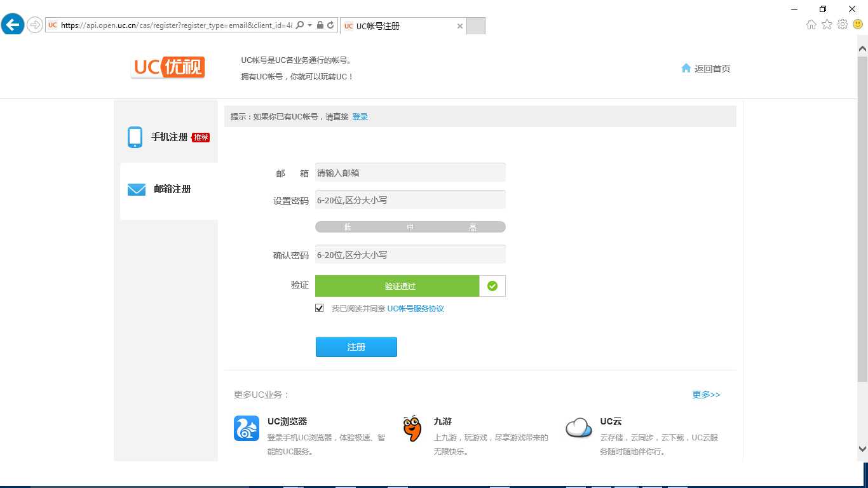Viewport: 868px width, 488px height.
Task: Click the 注册 register button
Action: 356,347
